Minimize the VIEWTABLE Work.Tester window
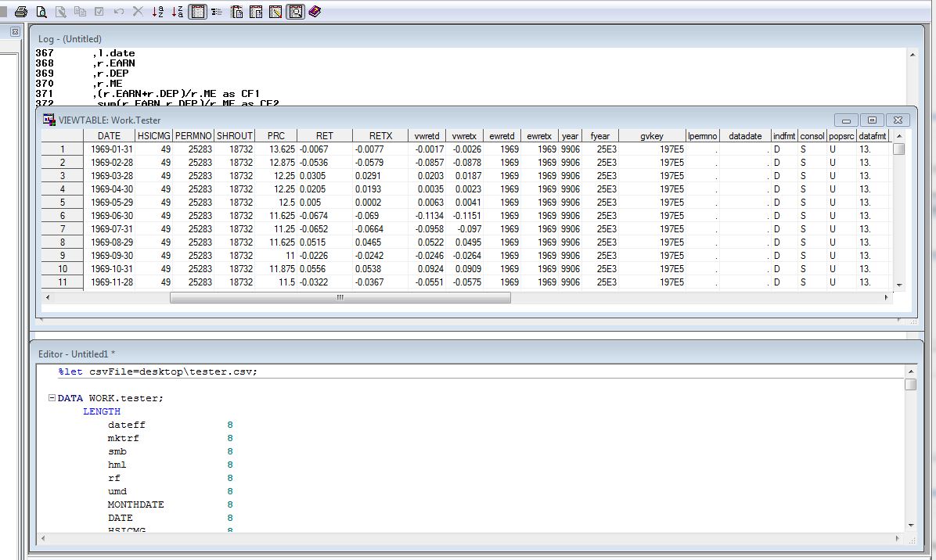936x560 pixels. 846,120
